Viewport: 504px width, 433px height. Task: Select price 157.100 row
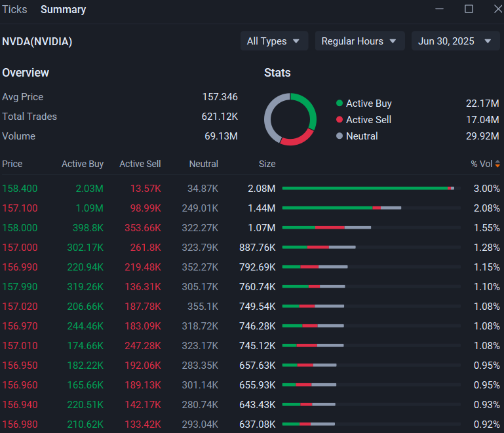pos(251,208)
